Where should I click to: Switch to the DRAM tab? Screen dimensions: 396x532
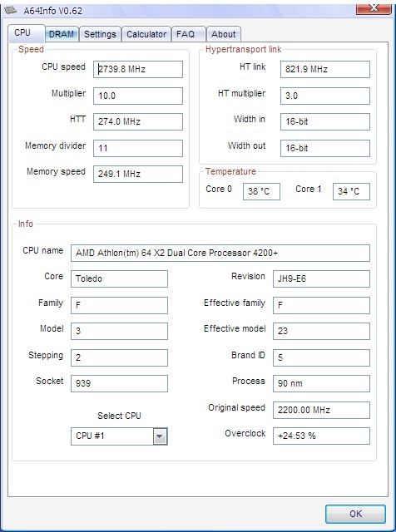coord(62,34)
